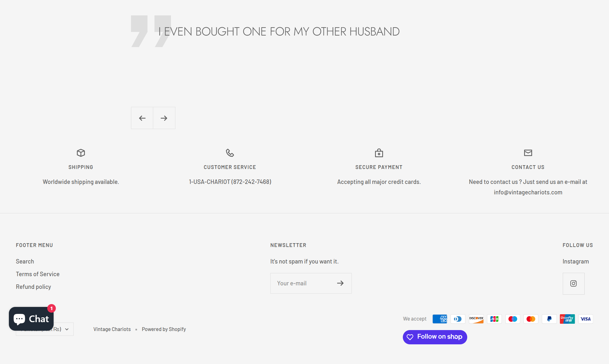Click the Powered by Shopify link
The image size is (609, 364).
click(164, 329)
